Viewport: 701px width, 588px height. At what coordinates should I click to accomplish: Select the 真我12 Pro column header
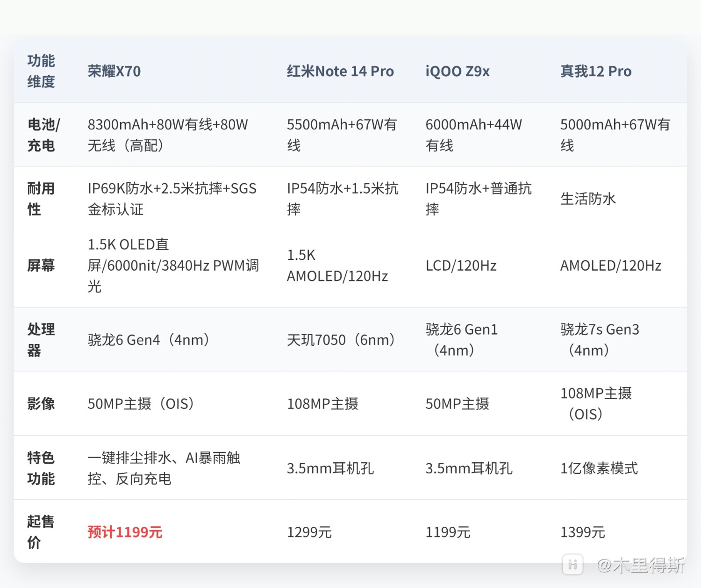click(596, 72)
